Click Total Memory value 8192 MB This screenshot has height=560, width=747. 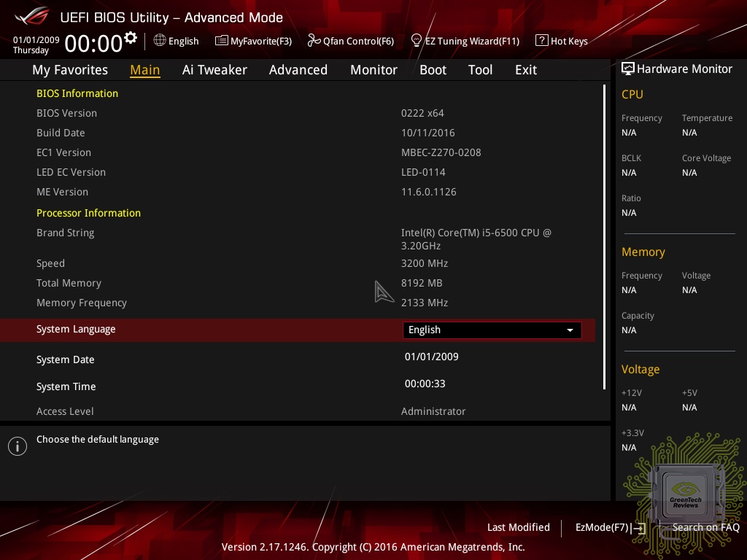coord(422,284)
